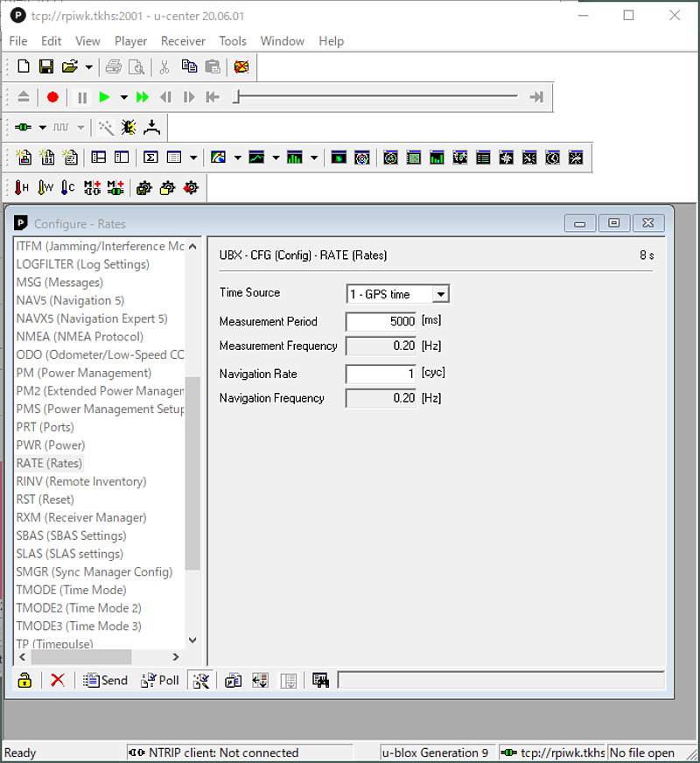Open the View menu

click(x=87, y=41)
